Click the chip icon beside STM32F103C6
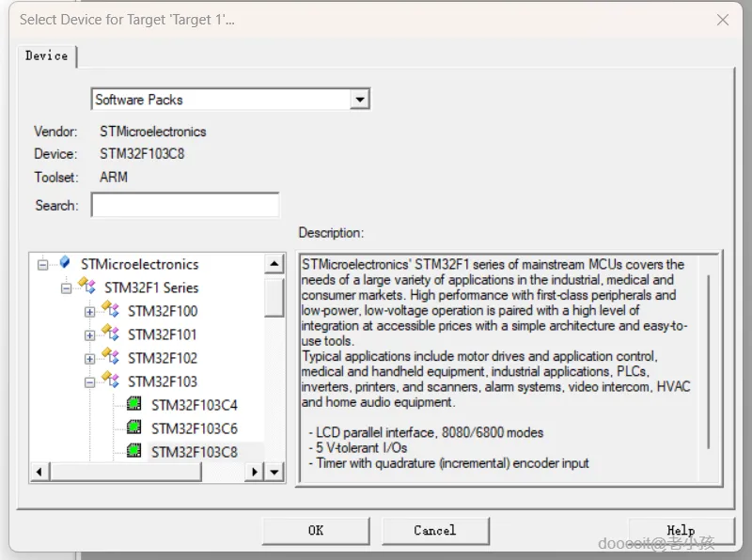752x560 pixels. coord(134,428)
